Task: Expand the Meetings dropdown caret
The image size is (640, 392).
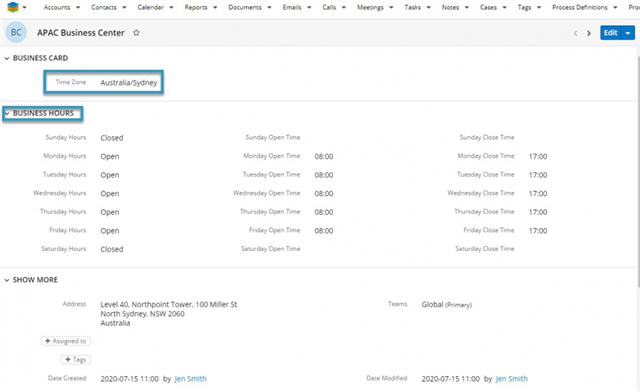Action: pos(391,7)
